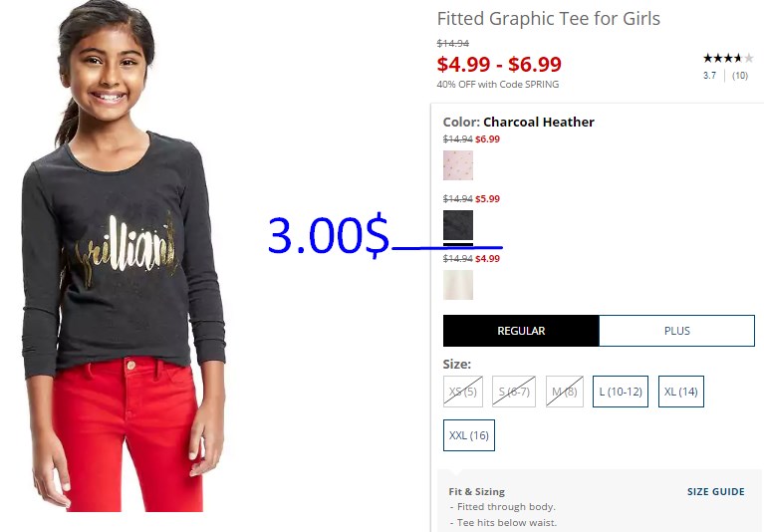Switch to the REGULAR size tab
764x532 pixels.
(521, 331)
